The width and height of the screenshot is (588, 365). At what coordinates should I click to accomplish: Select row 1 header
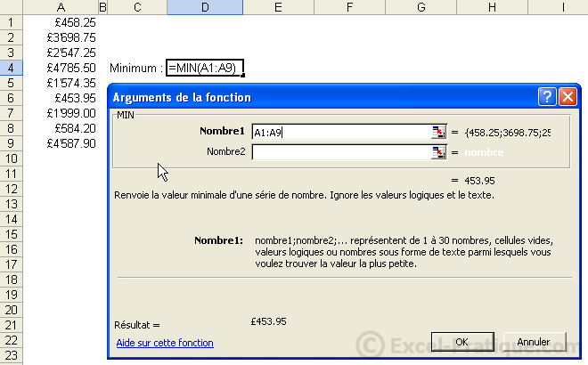click(11, 22)
